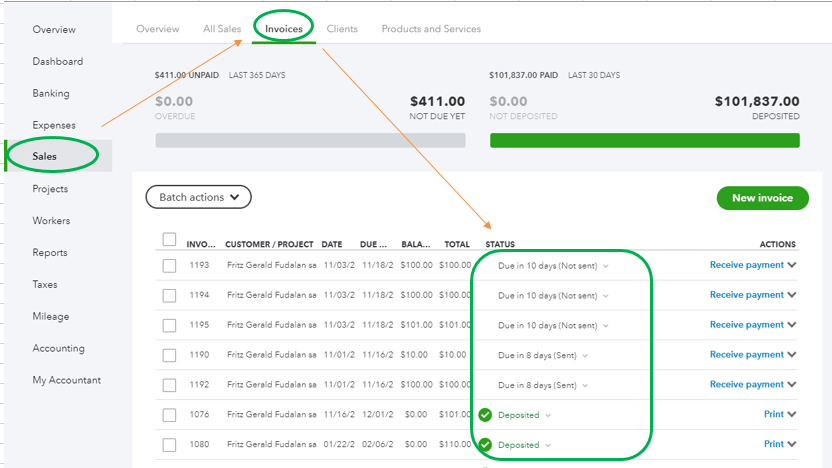Expand the status arrow for invoice 1195

coord(606,325)
